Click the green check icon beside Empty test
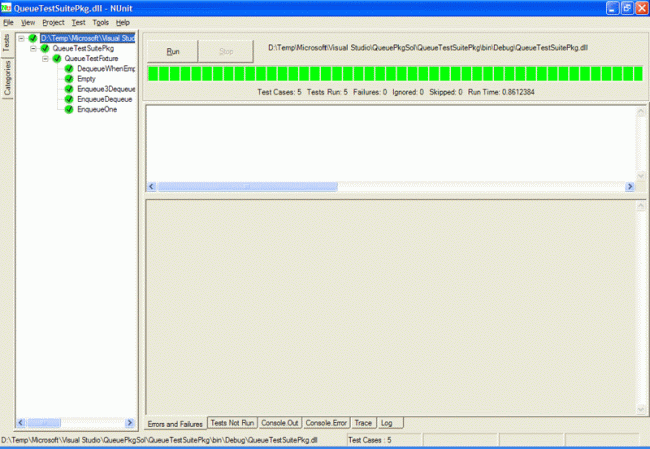 coord(69,79)
